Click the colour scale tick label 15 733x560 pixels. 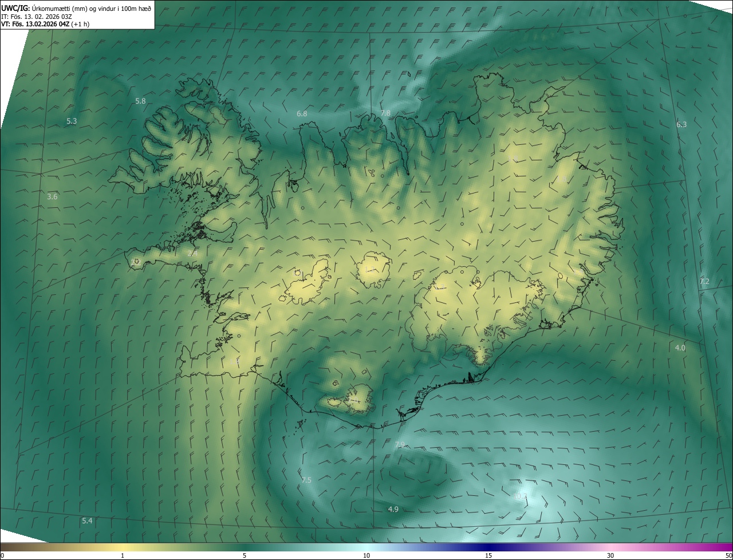click(x=488, y=555)
